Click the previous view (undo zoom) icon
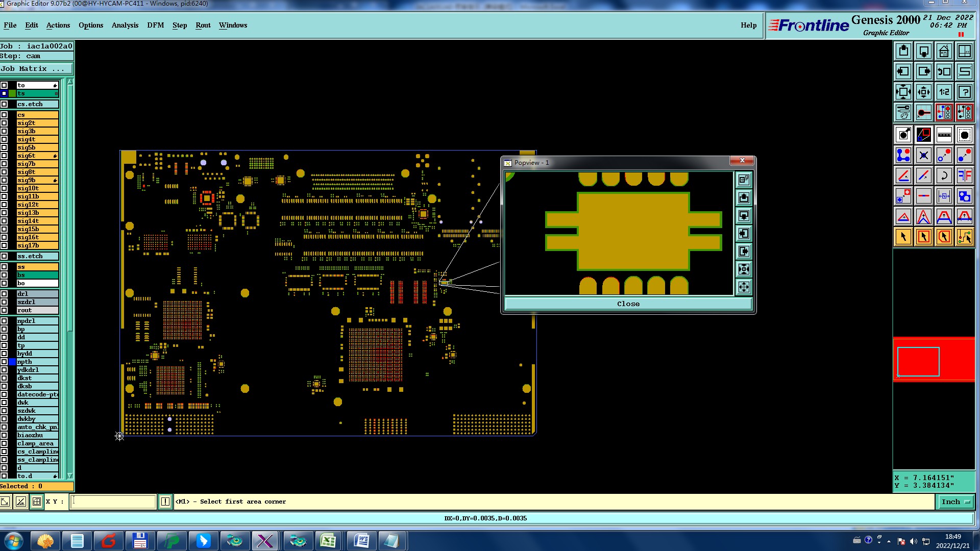Screen dimensions: 980x551 pos(944,71)
